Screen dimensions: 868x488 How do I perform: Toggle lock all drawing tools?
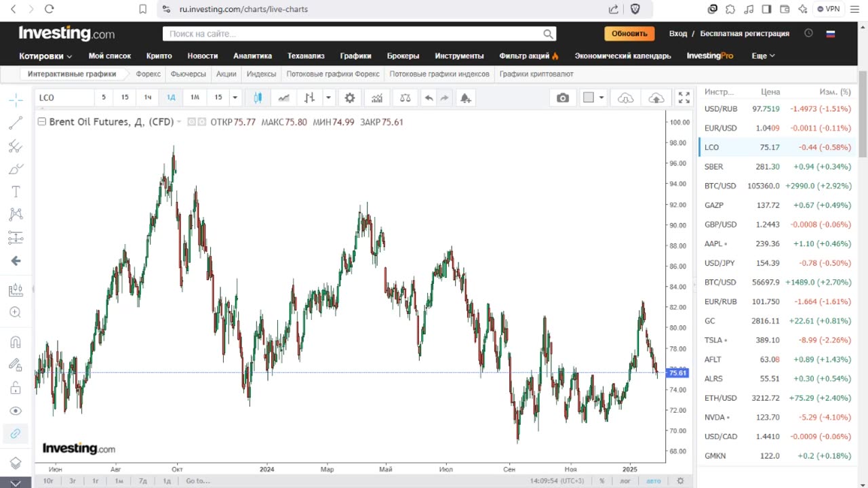point(16,388)
